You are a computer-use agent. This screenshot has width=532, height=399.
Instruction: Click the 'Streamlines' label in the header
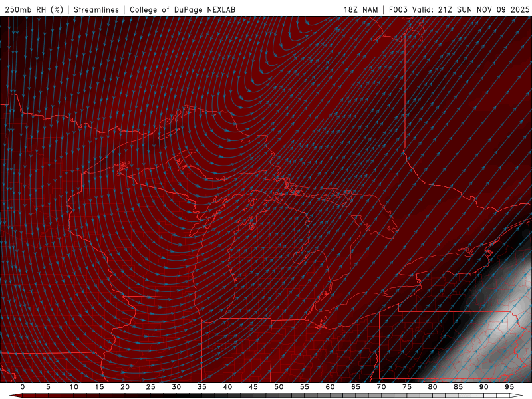click(x=96, y=9)
